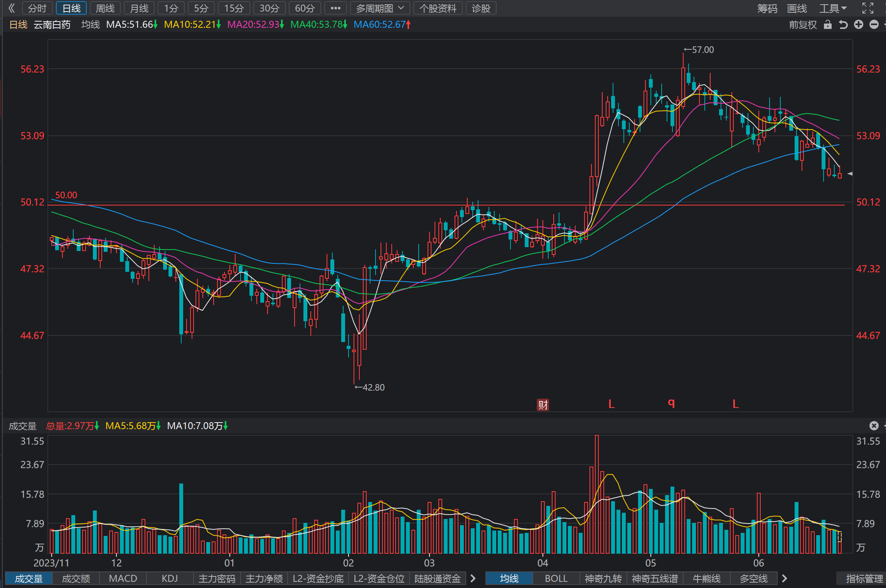886x588 pixels.
Task: Open more periods ellipsis menu
Action: click(335, 8)
